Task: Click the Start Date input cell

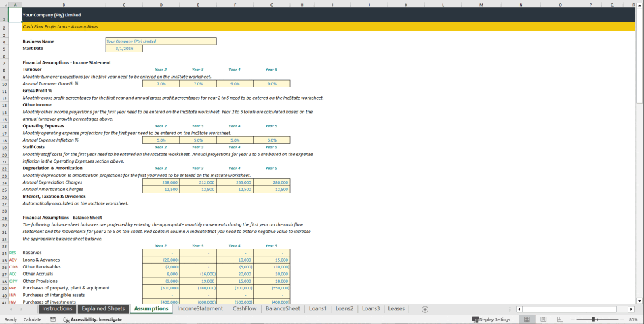Action: [124, 48]
